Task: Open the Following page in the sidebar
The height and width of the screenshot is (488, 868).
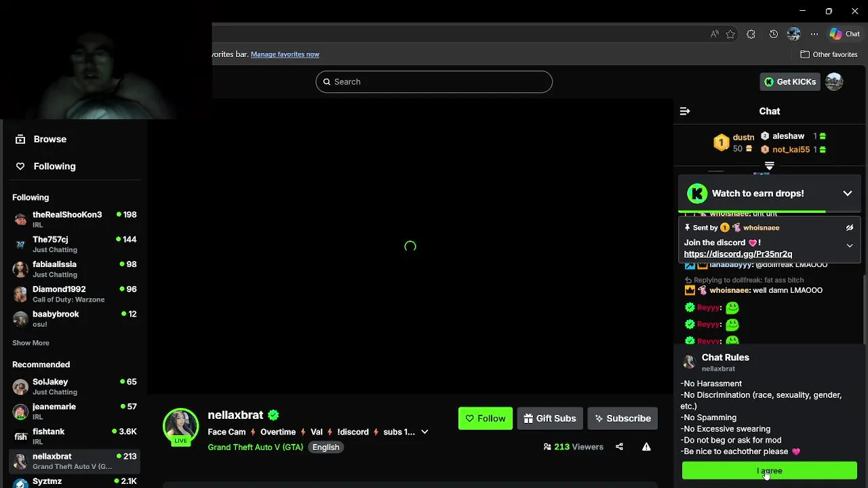Action: pyautogui.click(x=45, y=166)
